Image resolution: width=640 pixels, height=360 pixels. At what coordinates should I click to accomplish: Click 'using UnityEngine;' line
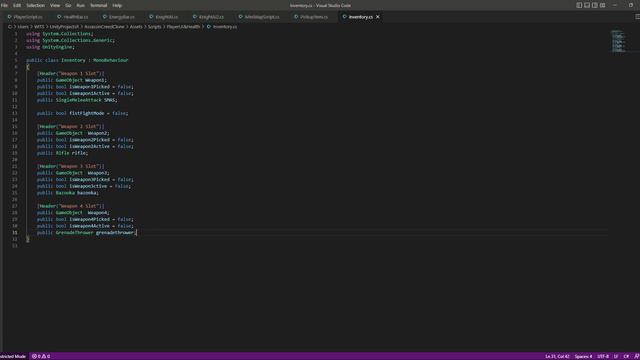[50, 47]
